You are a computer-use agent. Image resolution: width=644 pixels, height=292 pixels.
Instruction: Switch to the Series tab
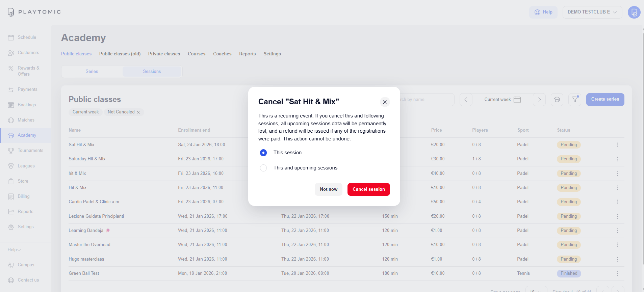(92, 72)
